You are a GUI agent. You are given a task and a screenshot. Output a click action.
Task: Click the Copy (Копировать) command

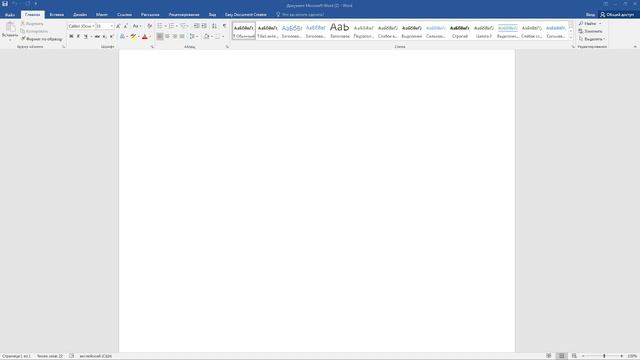(34, 31)
